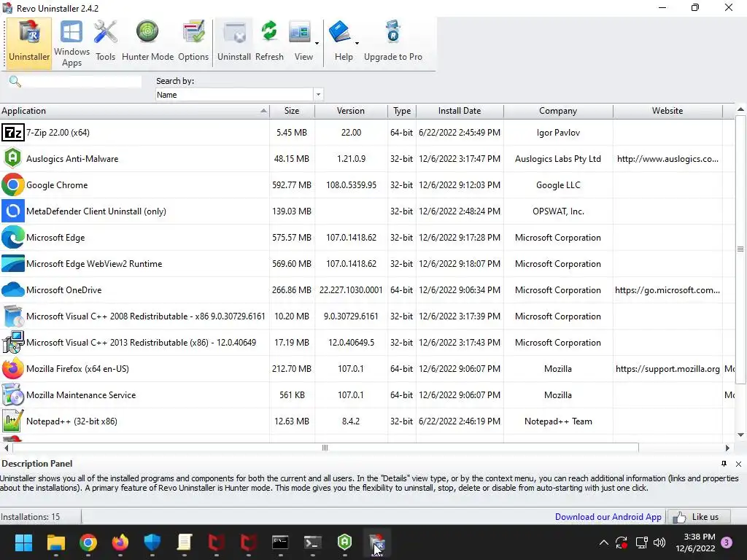The height and width of the screenshot is (560, 747).
Task: Open http://www.auslogics.co... website link
Action: (667, 158)
